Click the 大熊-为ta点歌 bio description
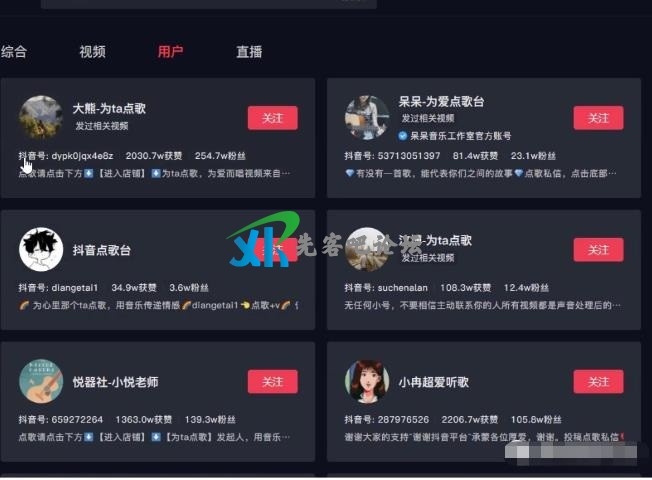The height and width of the screenshot is (480, 652). [x=154, y=173]
